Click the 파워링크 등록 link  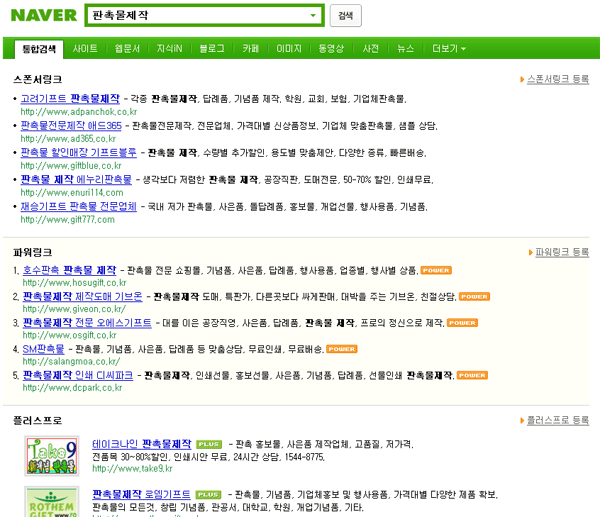coord(562,252)
